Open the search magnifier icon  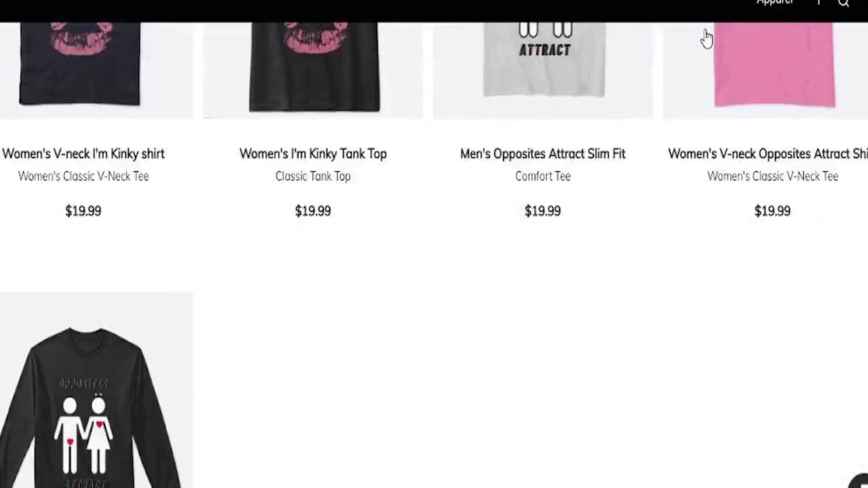point(844,3)
